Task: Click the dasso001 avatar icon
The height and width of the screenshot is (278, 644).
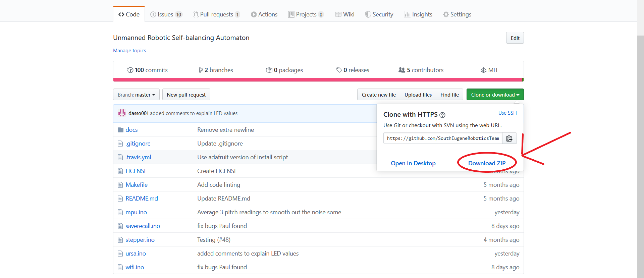Action: pyautogui.click(x=122, y=113)
